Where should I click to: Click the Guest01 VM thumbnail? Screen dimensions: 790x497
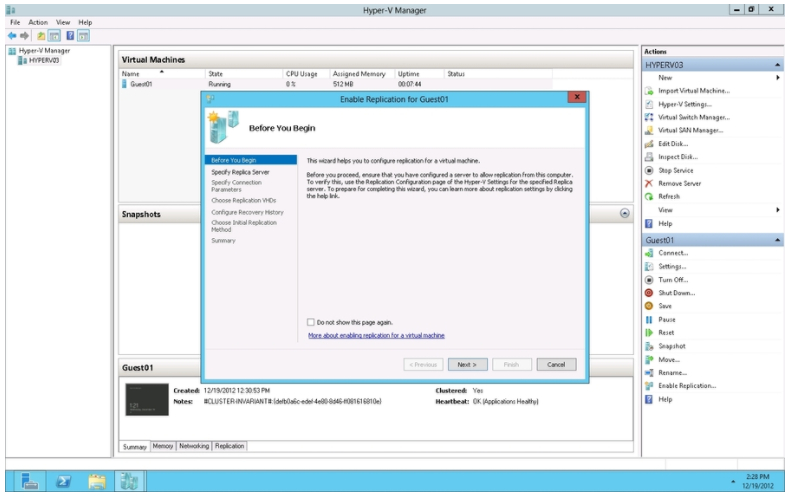[x=147, y=400]
